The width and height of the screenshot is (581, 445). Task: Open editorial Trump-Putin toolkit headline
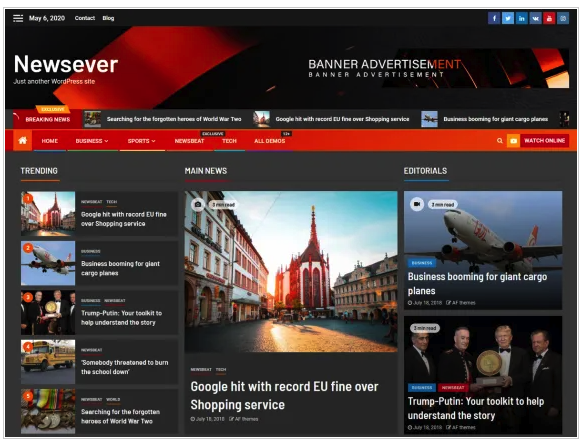coord(476,408)
